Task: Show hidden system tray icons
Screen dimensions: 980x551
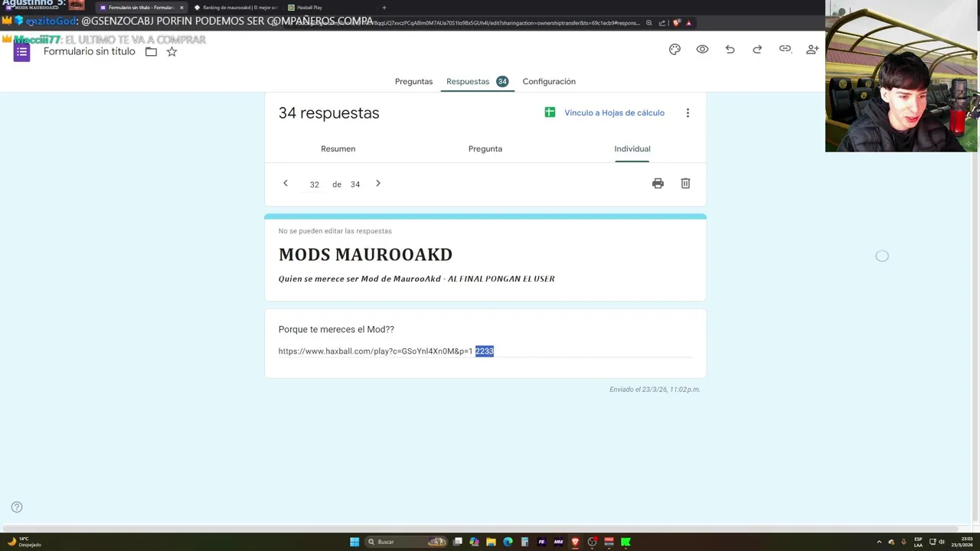Action: (x=879, y=542)
